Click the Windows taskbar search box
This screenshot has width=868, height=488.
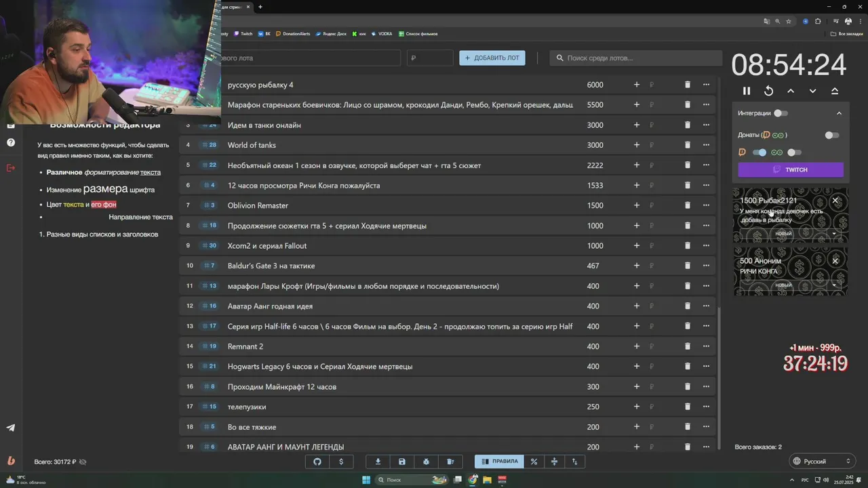point(412,480)
